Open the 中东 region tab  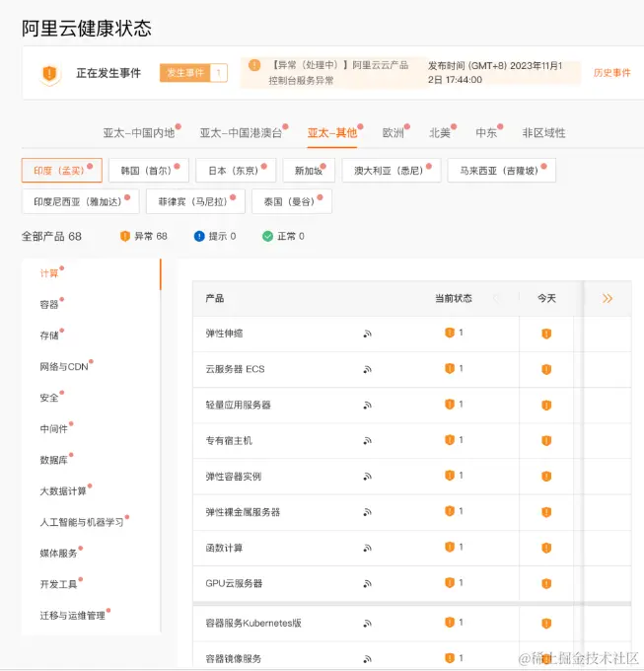click(x=486, y=133)
